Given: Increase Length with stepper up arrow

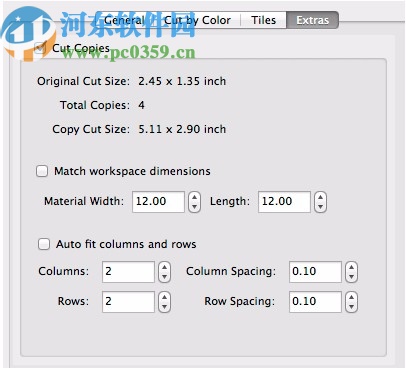Looking at the screenshot, I should pos(320,197).
